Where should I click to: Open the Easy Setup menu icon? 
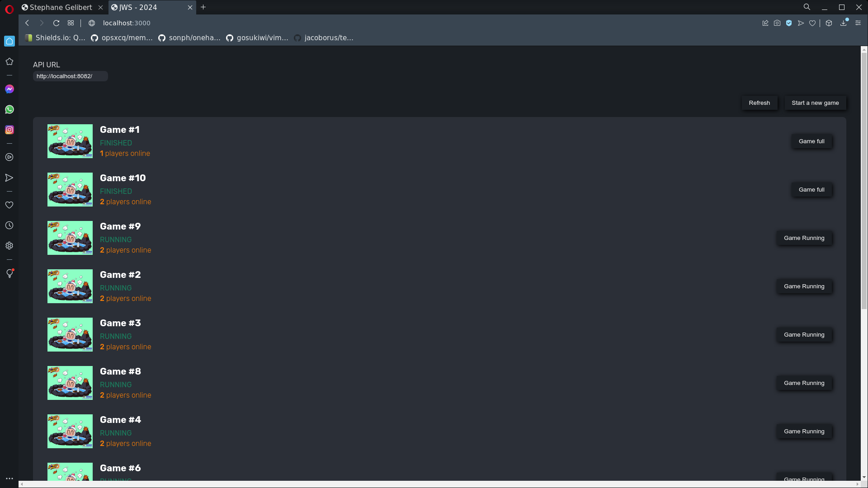(x=858, y=23)
